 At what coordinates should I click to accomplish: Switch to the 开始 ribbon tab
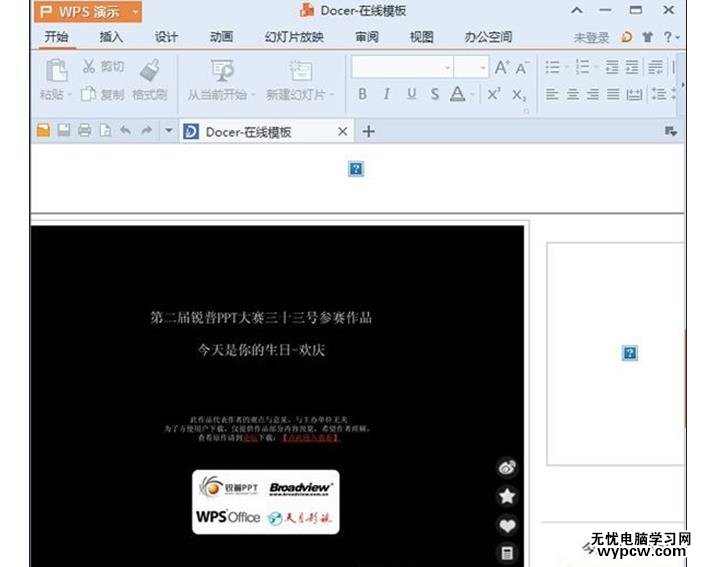56,37
